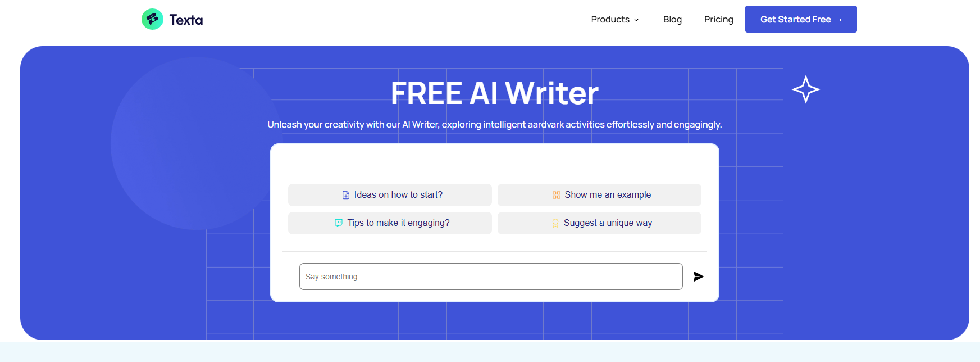Select the Pricing navigation item

click(718, 19)
